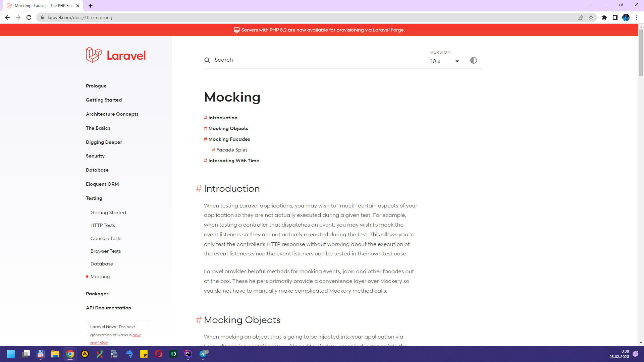Click the Chrome taskbar icon
The height and width of the screenshot is (362, 644).
tap(70, 354)
